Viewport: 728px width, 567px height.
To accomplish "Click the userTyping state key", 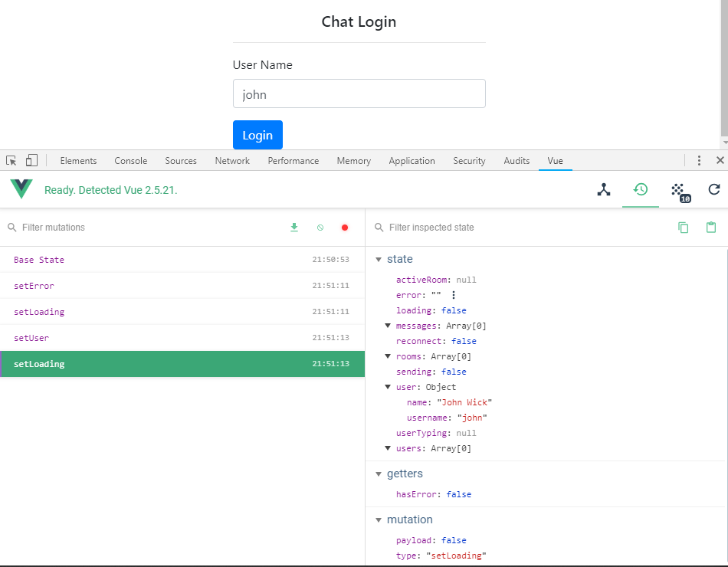I will (x=421, y=433).
